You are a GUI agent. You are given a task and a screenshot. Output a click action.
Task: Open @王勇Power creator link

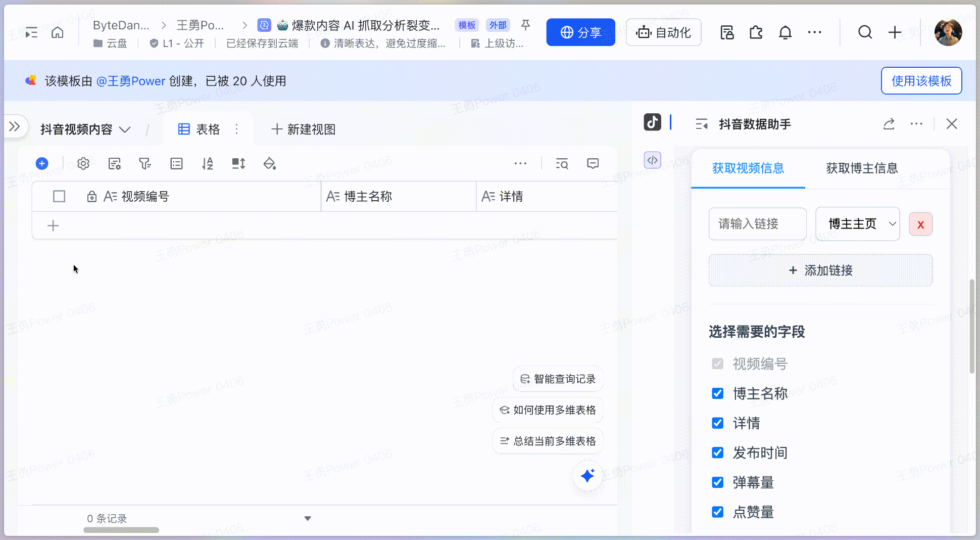pos(131,81)
